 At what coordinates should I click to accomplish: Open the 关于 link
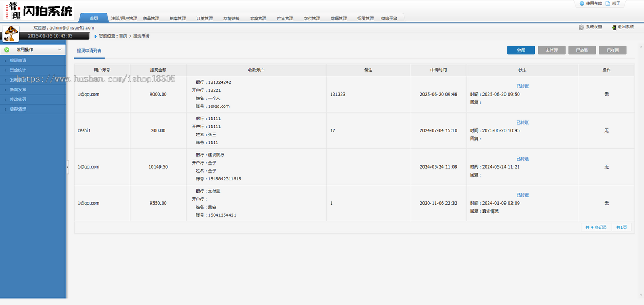click(x=616, y=3)
